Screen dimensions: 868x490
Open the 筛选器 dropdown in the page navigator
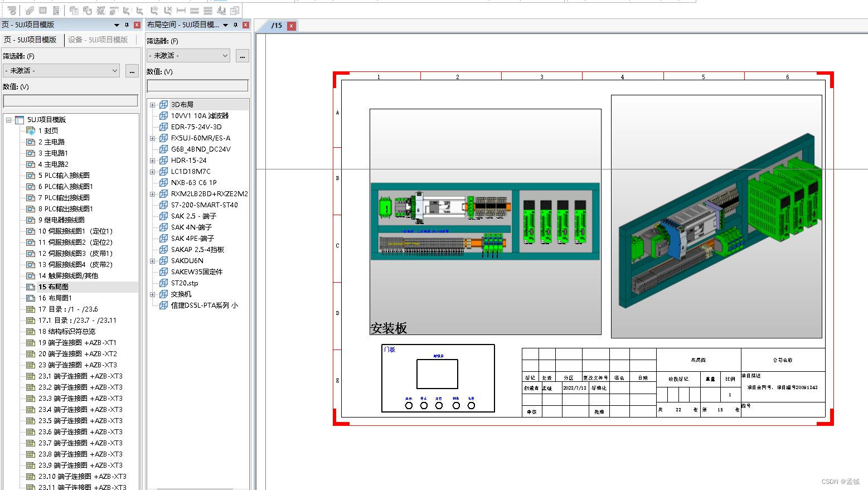click(61, 71)
